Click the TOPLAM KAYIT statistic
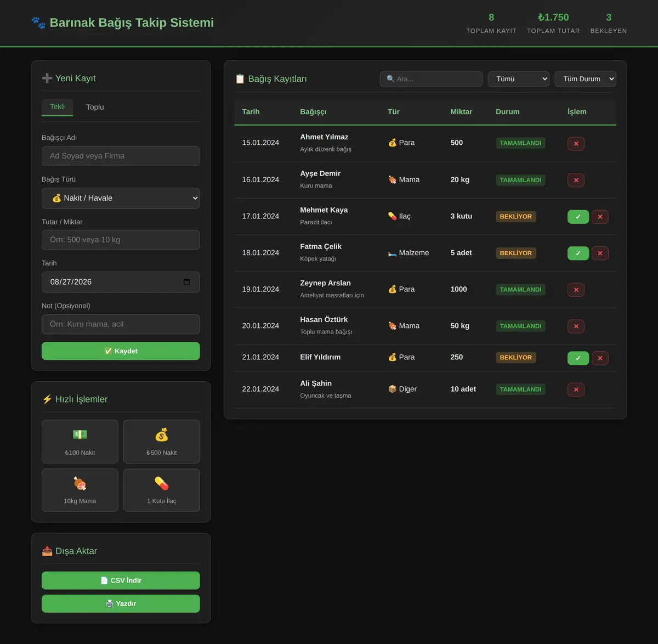Screen dimensions: 658x644 pos(491,23)
